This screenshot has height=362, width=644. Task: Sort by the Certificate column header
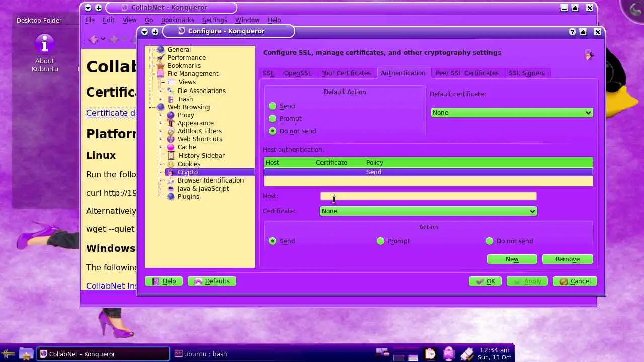point(331,162)
